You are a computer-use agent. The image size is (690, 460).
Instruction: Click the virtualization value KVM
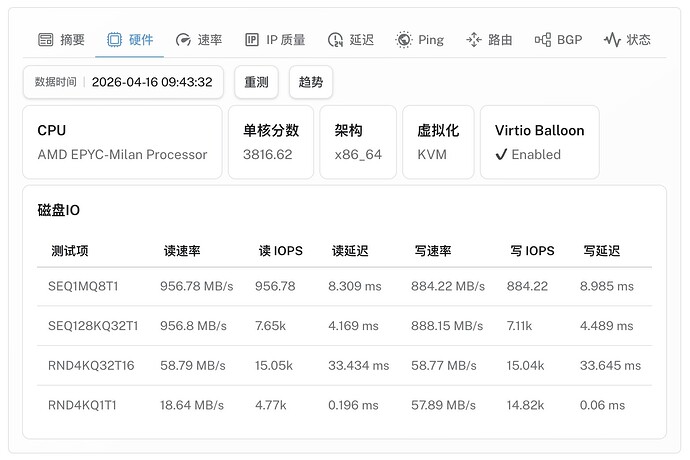tap(432, 155)
